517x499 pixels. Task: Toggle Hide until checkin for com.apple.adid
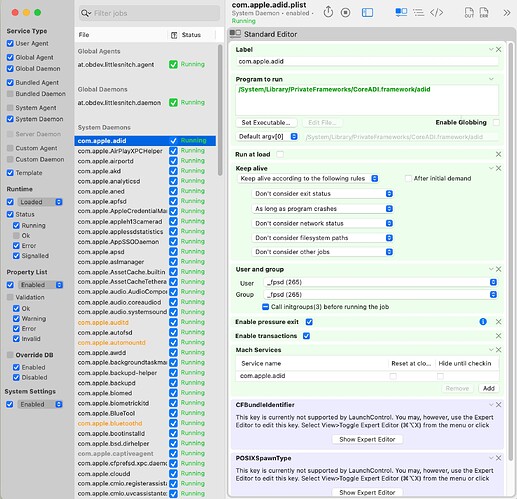pyautogui.click(x=440, y=376)
